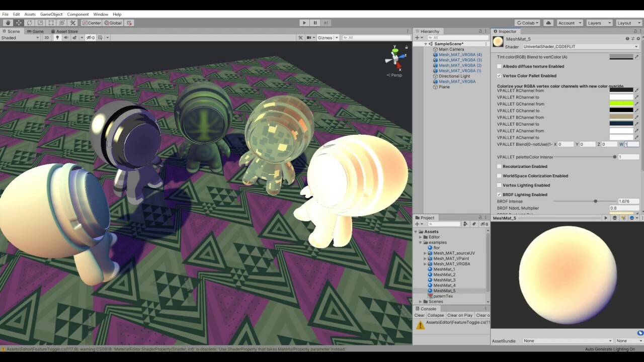Screen dimensions: 644x362
Task: Open the custom editor tools icon
Action: coord(73,23)
